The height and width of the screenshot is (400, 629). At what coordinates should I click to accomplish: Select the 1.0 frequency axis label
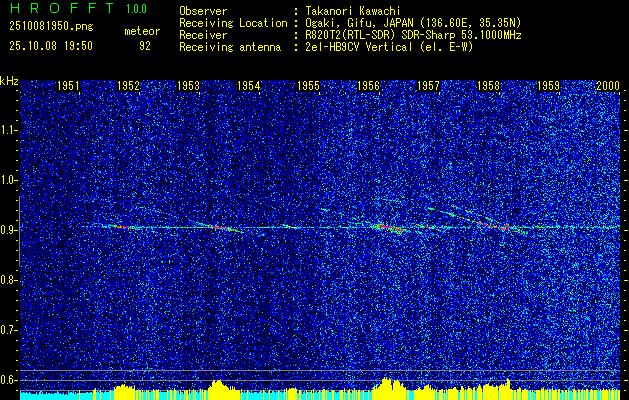pyautogui.click(x=9, y=180)
